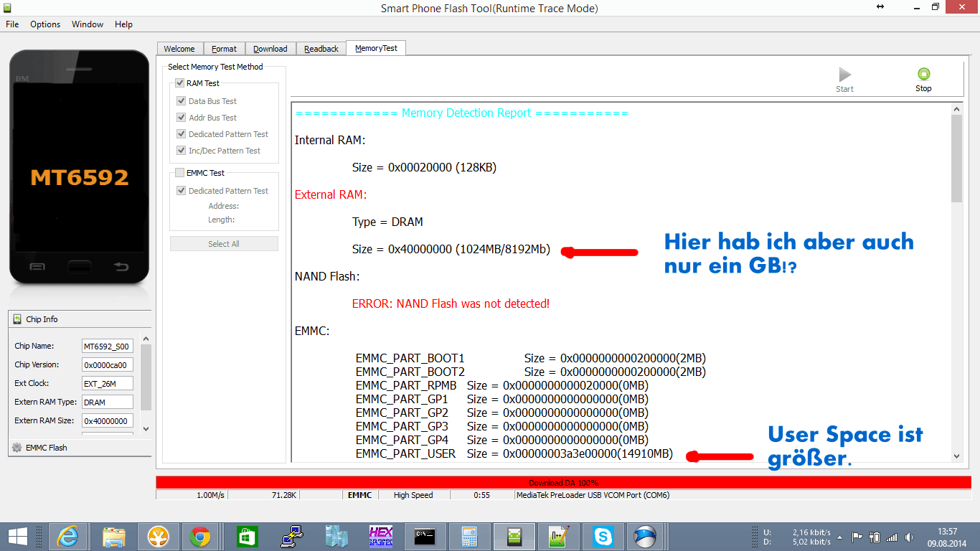Click the Action Center flag icon

point(857,537)
